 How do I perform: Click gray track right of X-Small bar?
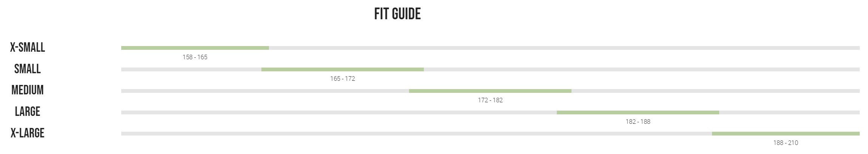tap(564, 48)
